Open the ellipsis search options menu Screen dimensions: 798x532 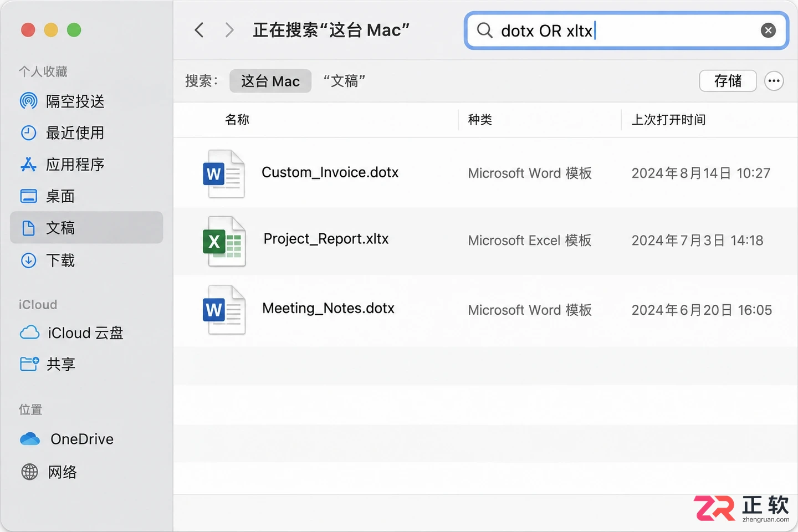tap(774, 81)
